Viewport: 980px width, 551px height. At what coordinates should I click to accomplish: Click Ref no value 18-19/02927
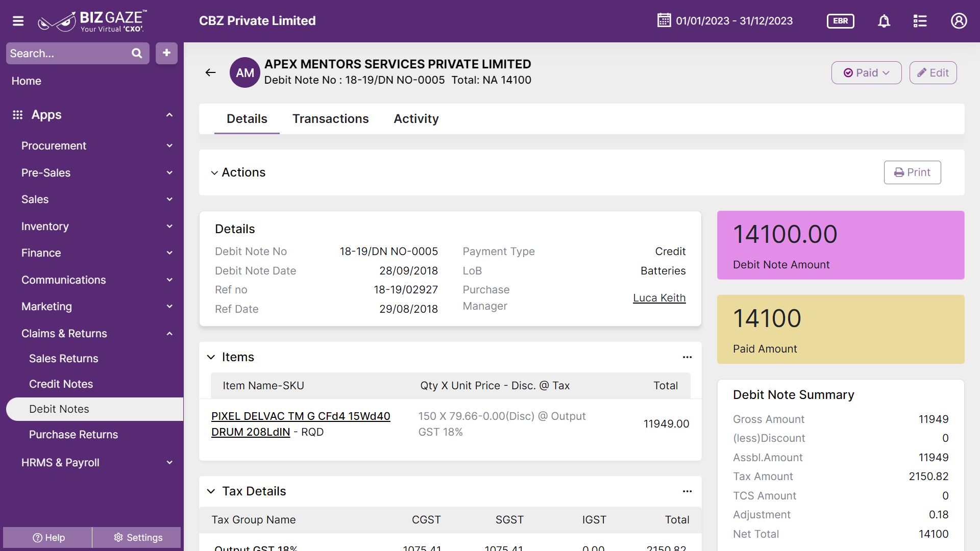406,290
